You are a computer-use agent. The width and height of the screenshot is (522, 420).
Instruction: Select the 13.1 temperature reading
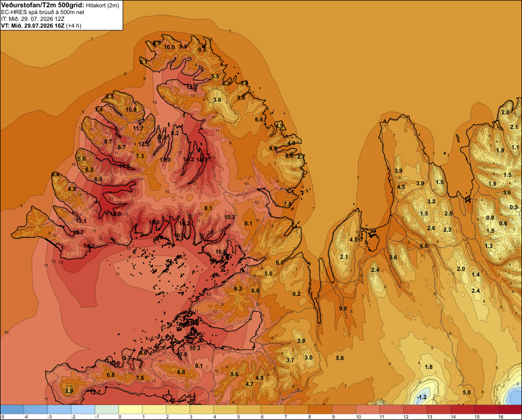tap(81, 221)
